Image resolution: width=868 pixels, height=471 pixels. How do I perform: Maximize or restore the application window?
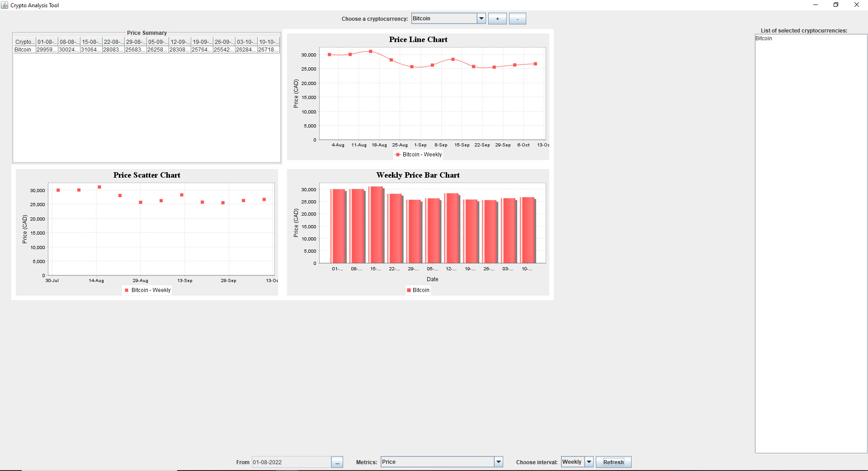point(836,5)
